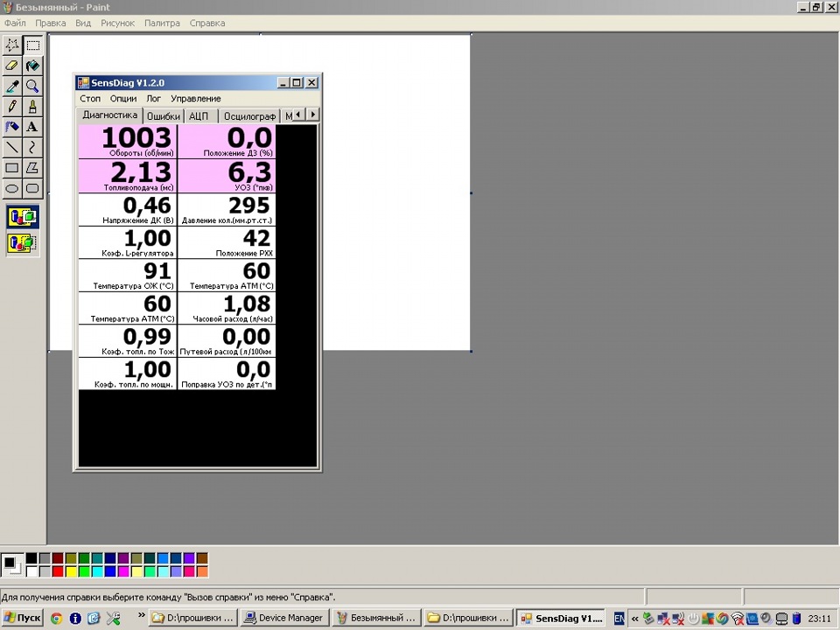Select the Pencil tool

[12, 106]
